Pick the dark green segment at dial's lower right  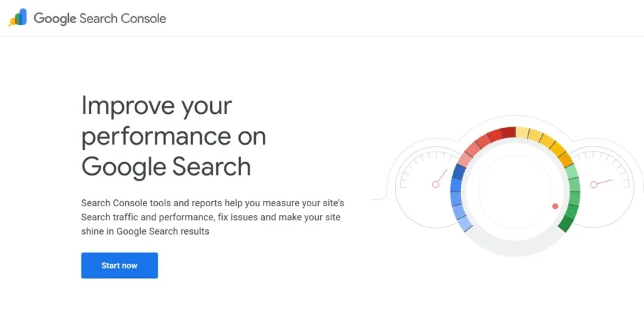point(565,223)
